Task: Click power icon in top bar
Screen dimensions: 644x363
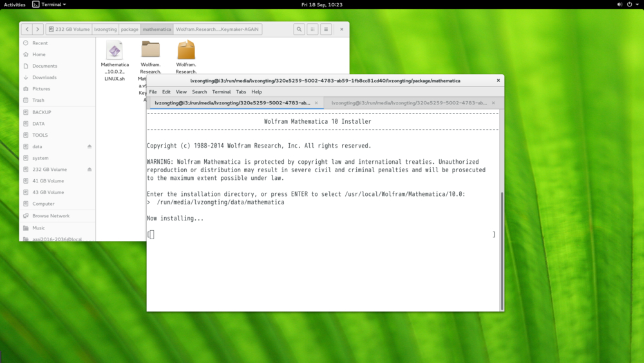Action: point(629,5)
